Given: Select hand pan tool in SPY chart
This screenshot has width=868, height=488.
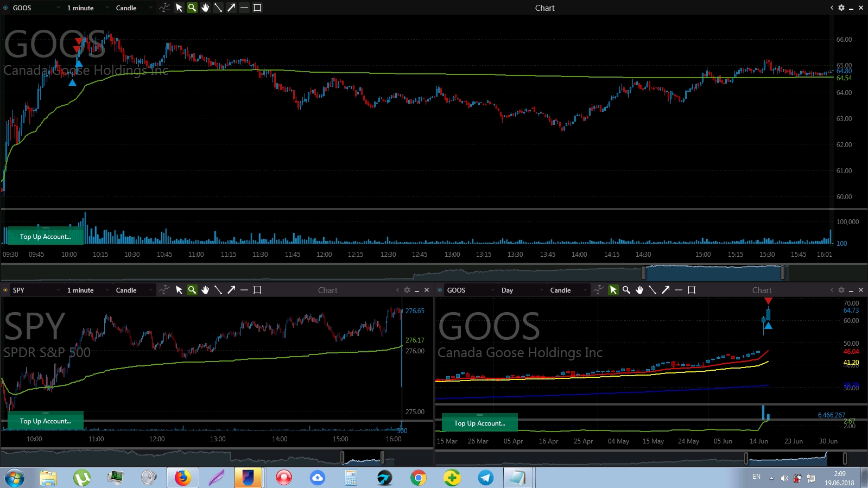Looking at the screenshot, I should (x=205, y=290).
